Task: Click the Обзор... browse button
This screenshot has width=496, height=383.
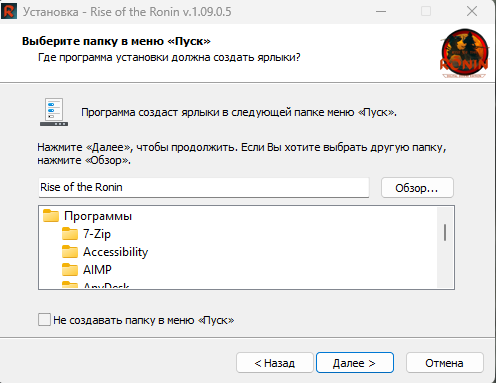Action: (417, 188)
